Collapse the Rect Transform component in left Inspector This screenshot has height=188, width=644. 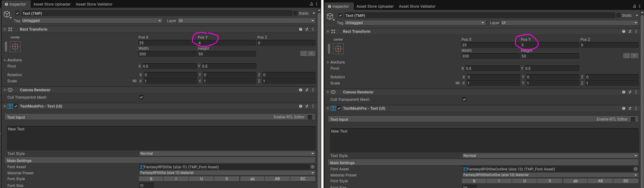[x=5, y=29]
